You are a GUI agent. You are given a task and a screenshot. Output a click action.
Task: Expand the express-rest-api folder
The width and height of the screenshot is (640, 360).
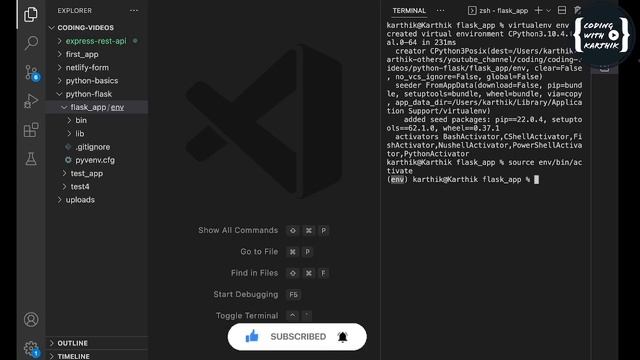tap(96, 41)
